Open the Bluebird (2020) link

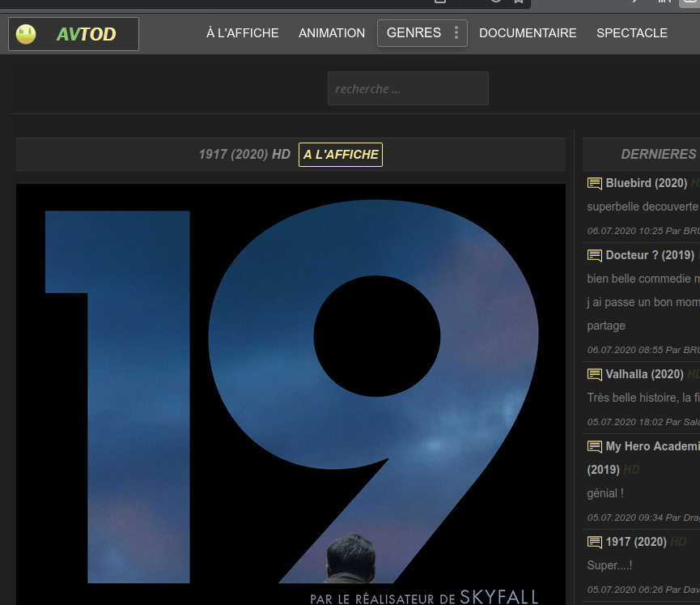tap(646, 183)
